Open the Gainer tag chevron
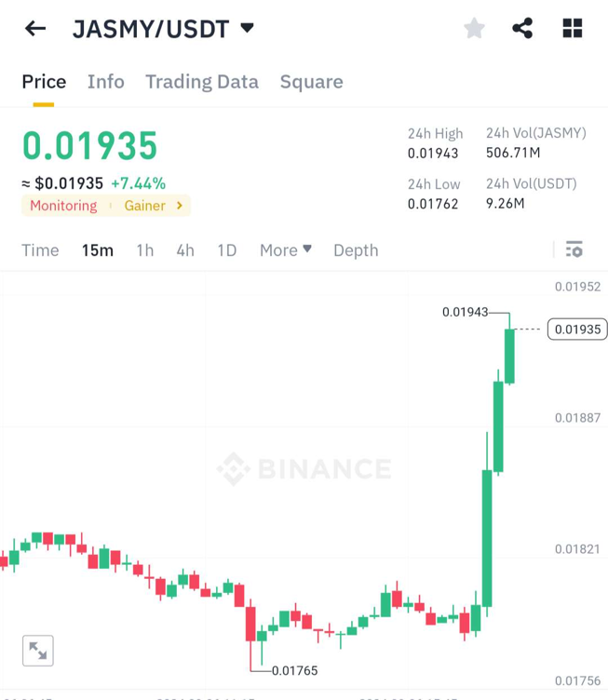 pos(179,206)
